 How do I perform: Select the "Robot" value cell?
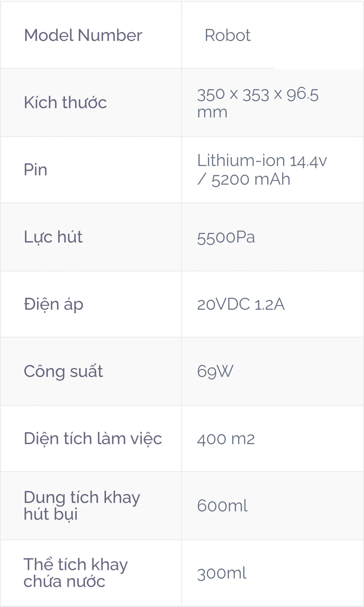pyautogui.click(x=227, y=35)
